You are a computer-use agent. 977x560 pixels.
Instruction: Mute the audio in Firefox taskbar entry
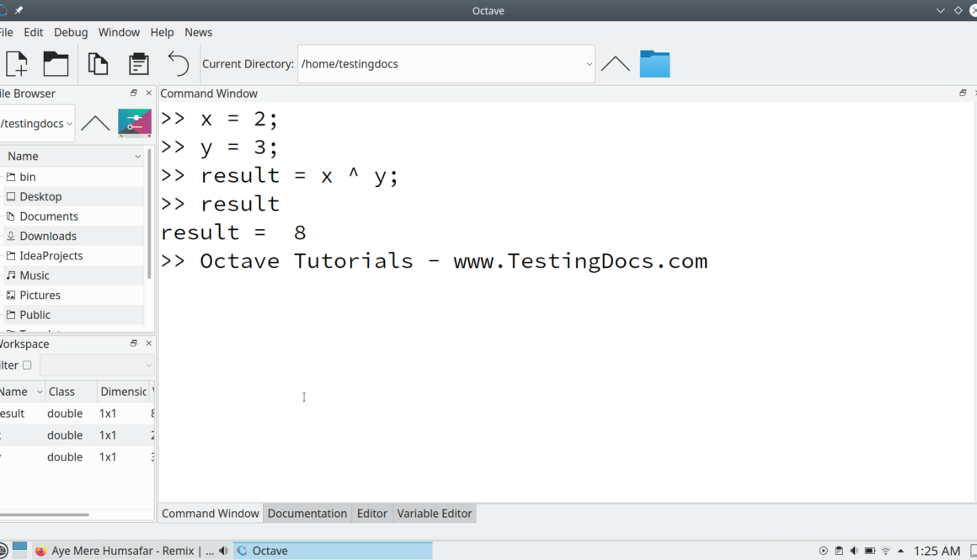[x=223, y=551]
